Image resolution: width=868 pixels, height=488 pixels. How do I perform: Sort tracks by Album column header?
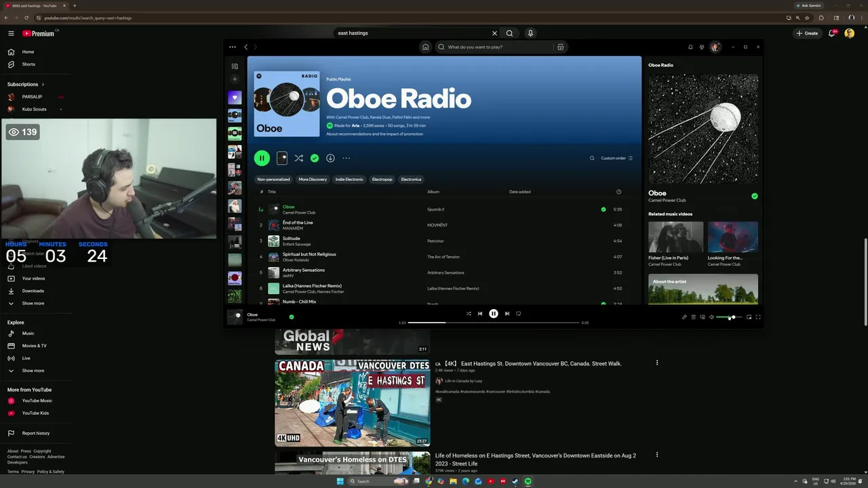tap(433, 192)
